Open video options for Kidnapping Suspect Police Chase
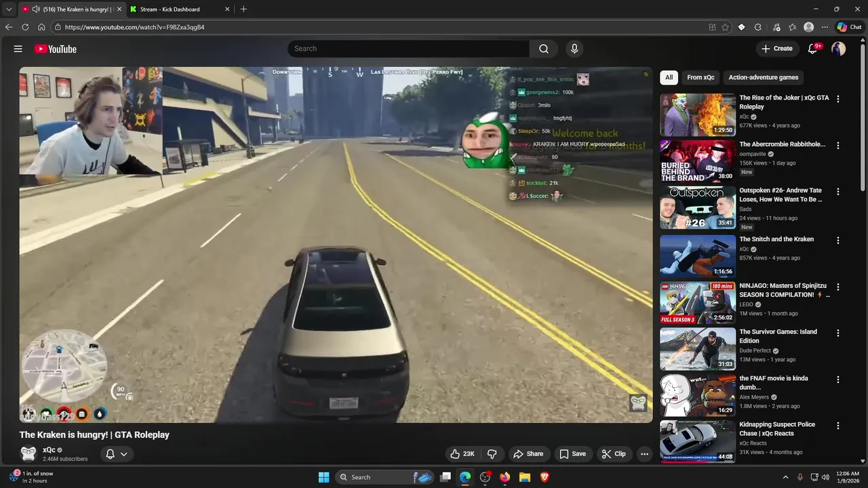The image size is (868, 488). (838, 426)
